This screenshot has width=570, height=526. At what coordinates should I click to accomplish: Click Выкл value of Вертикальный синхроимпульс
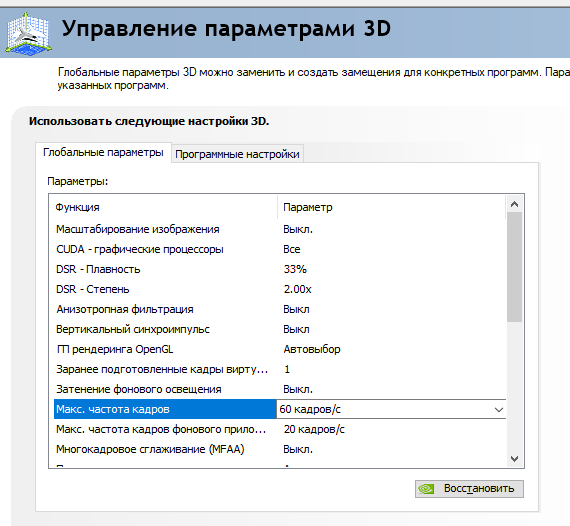(296, 329)
